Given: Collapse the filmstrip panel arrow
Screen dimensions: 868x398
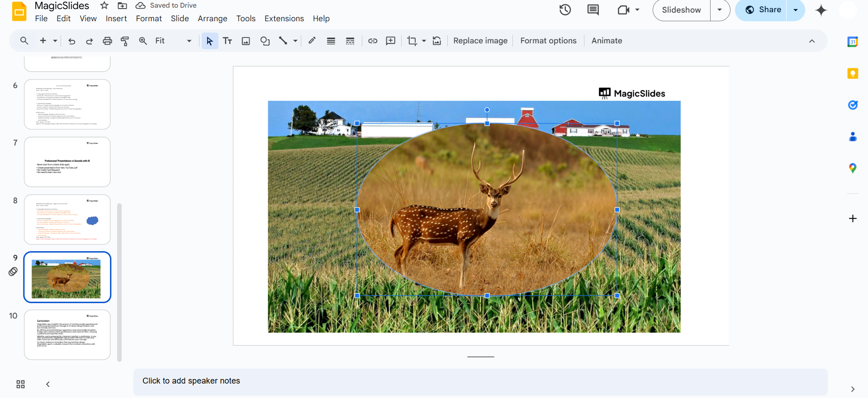Looking at the screenshot, I should [x=48, y=384].
